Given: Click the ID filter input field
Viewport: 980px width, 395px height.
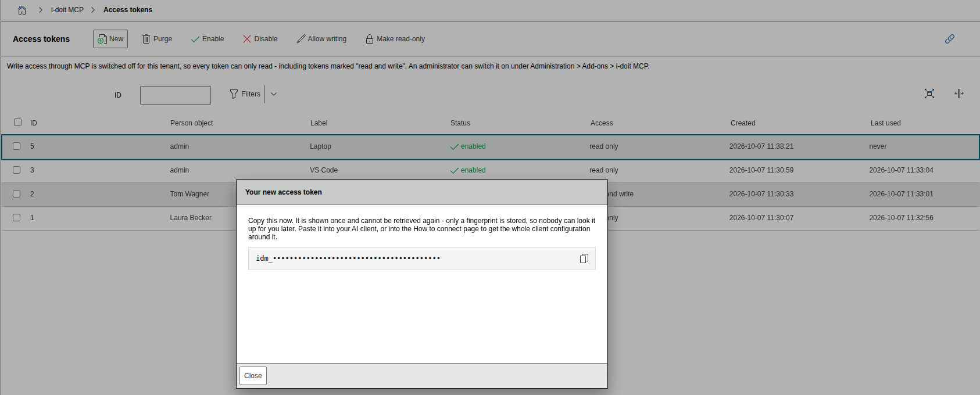Looking at the screenshot, I should coord(176,95).
